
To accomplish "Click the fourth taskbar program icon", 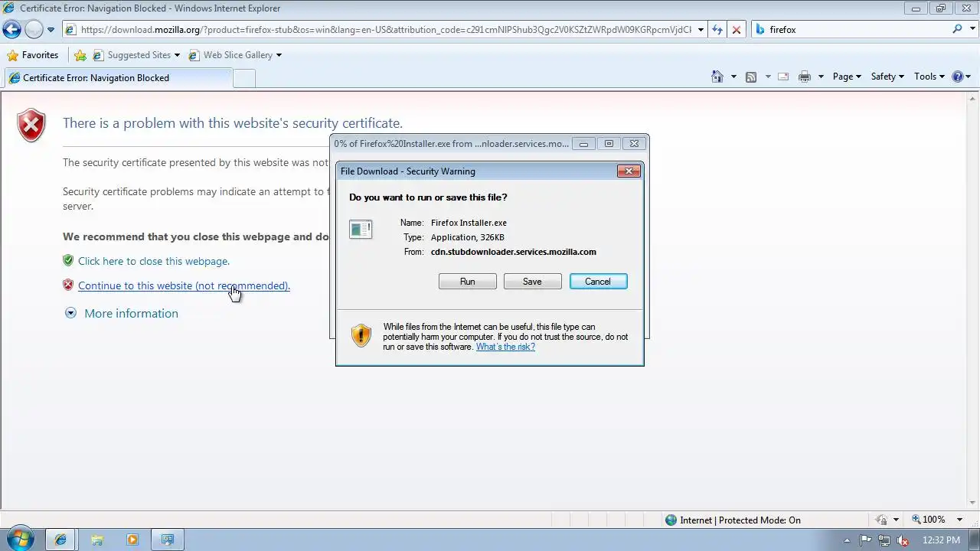I will coord(167,540).
